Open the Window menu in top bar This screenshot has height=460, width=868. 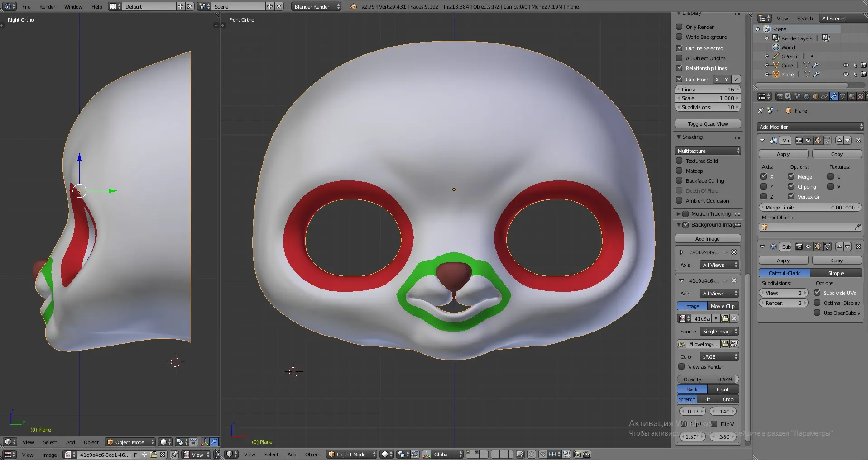point(73,7)
